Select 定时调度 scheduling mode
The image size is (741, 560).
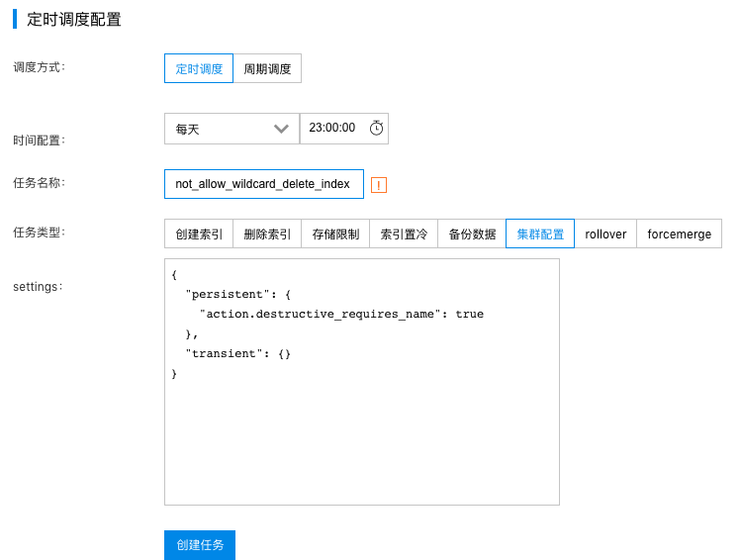click(199, 68)
